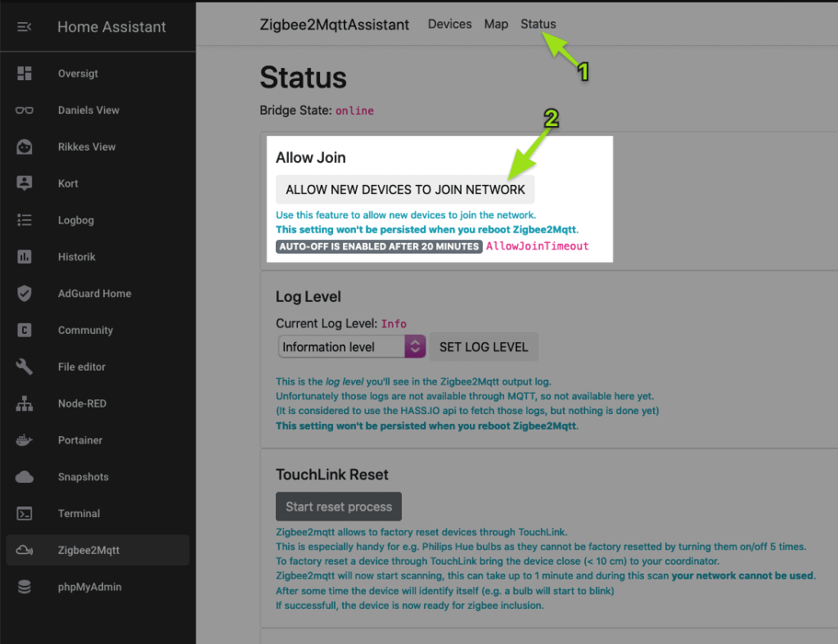Image resolution: width=838 pixels, height=644 pixels.
Task: Click the Snapshots cloud icon
Action: tap(24, 477)
